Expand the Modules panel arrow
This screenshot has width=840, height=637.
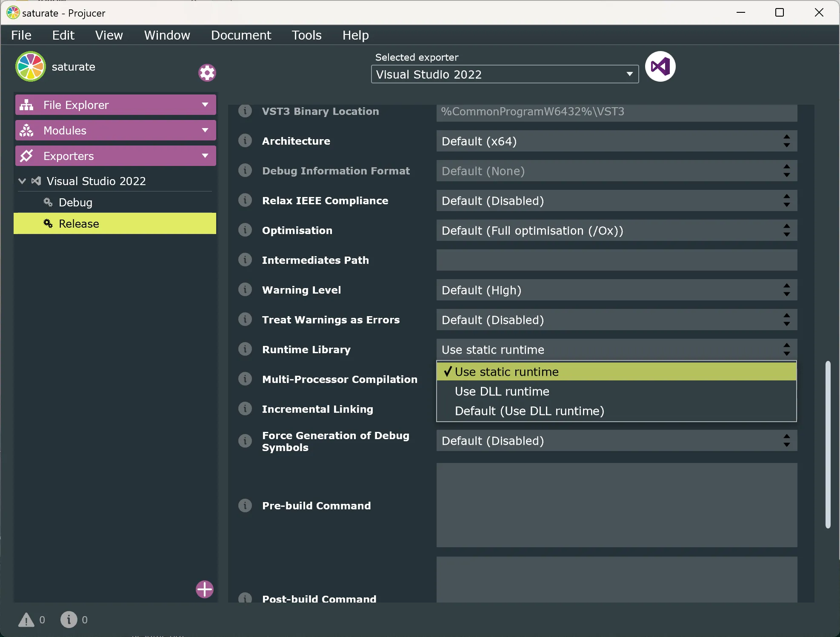(x=205, y=130)
